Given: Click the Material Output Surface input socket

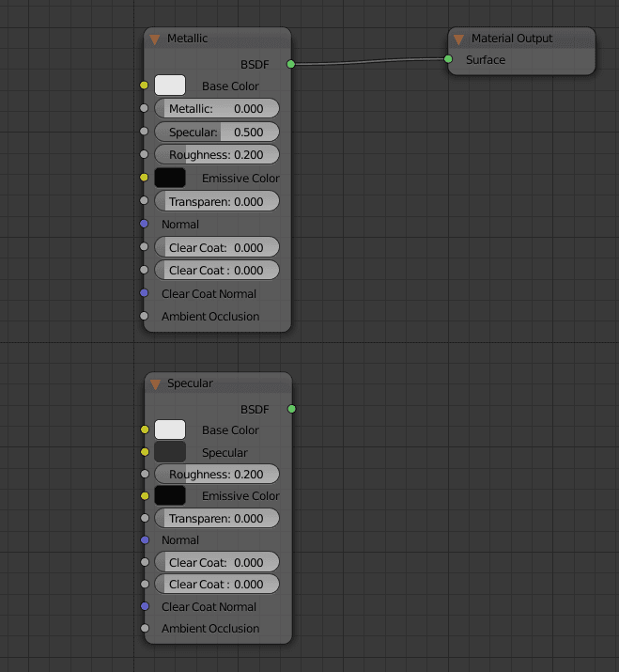Looking at the screenshot, I should [x=448, y=58].
